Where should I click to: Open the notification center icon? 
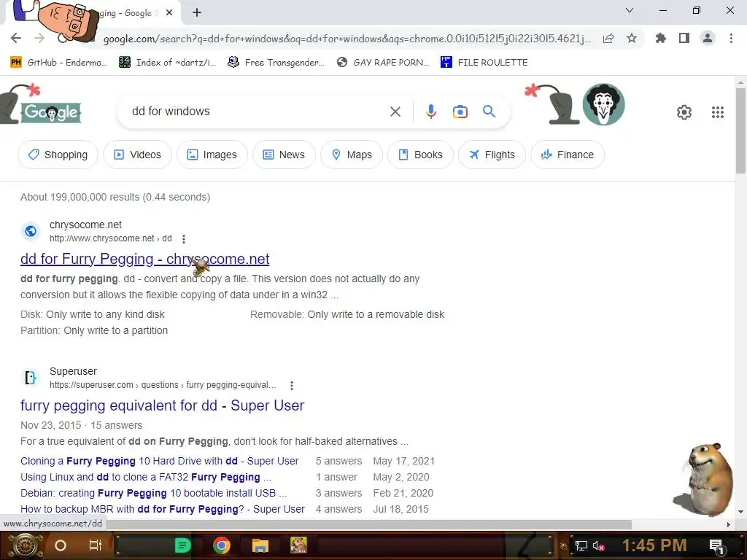pos(716,545)
